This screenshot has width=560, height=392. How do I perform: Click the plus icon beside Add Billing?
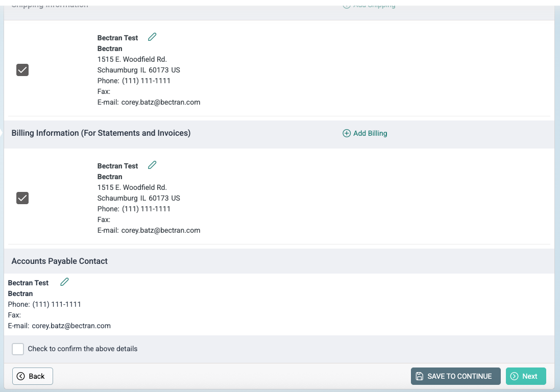347,133
